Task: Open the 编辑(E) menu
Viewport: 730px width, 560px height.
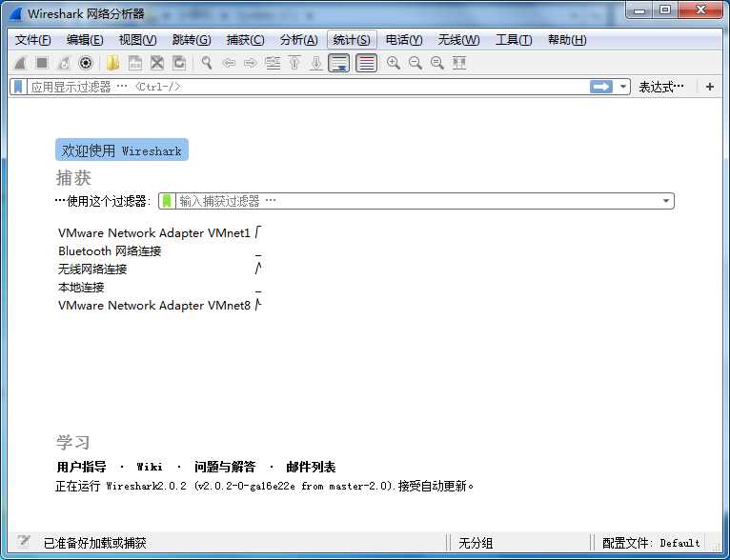Action: click(x=85, y=40)
